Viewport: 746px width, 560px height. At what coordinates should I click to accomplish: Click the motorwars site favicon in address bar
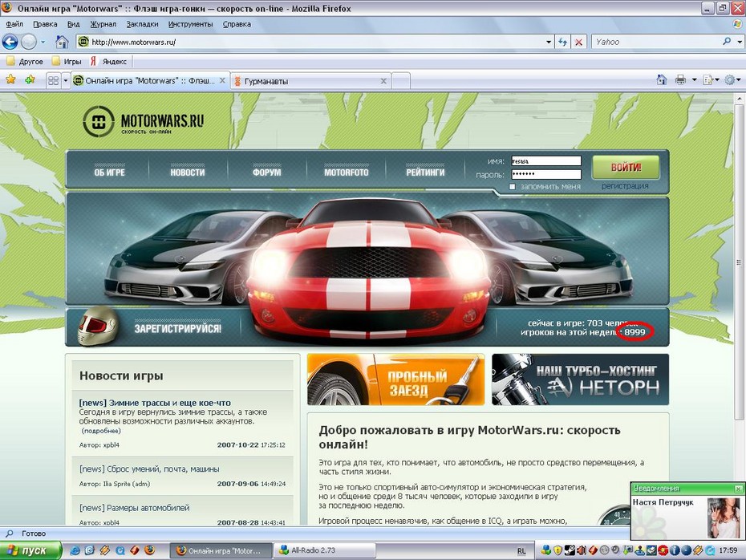83,42
